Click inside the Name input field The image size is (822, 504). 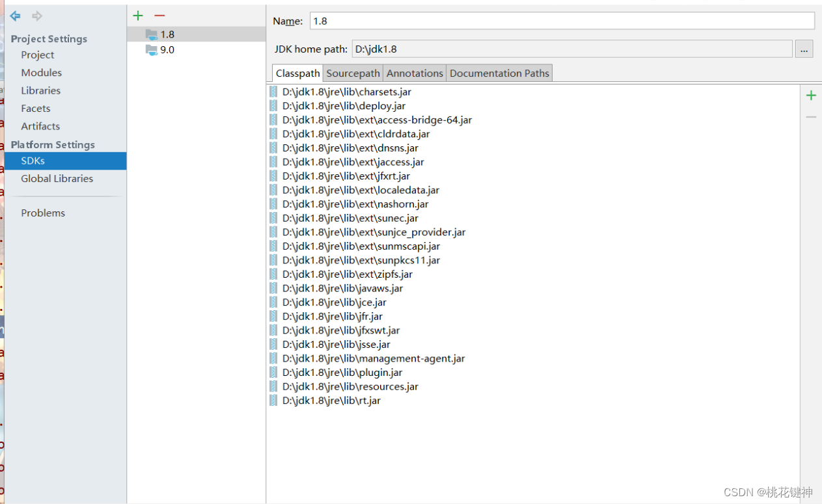point(456,20)
